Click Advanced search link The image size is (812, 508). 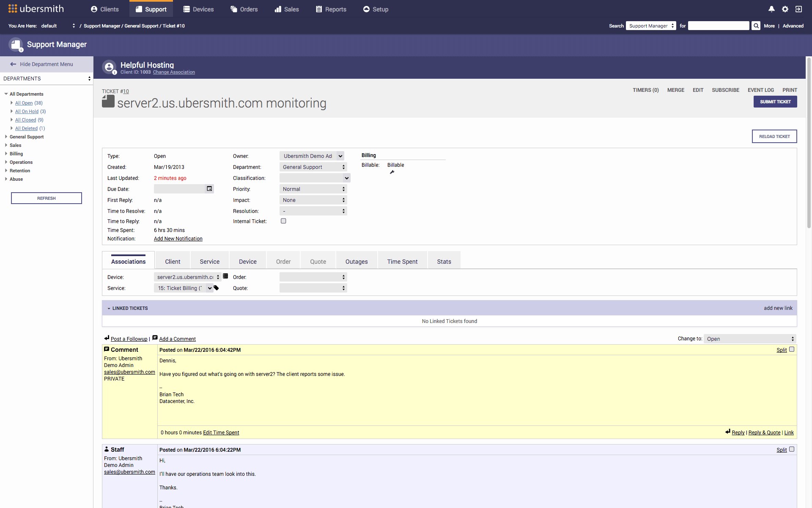click(x=793, y=26)
